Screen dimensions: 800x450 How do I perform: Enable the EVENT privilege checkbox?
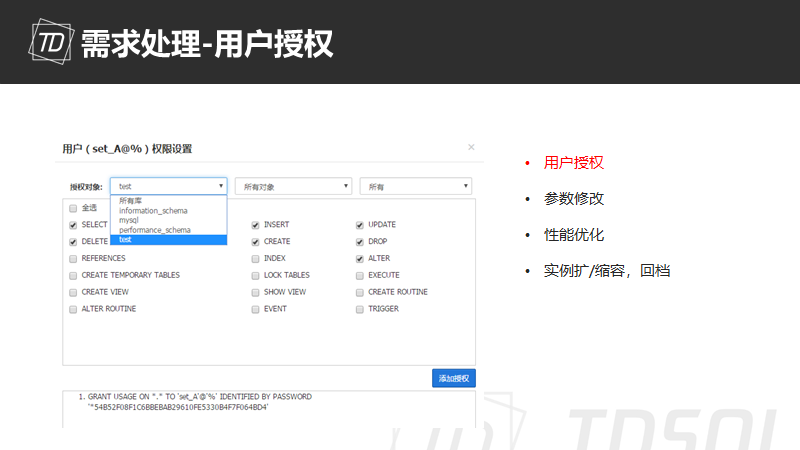point(255,309)
